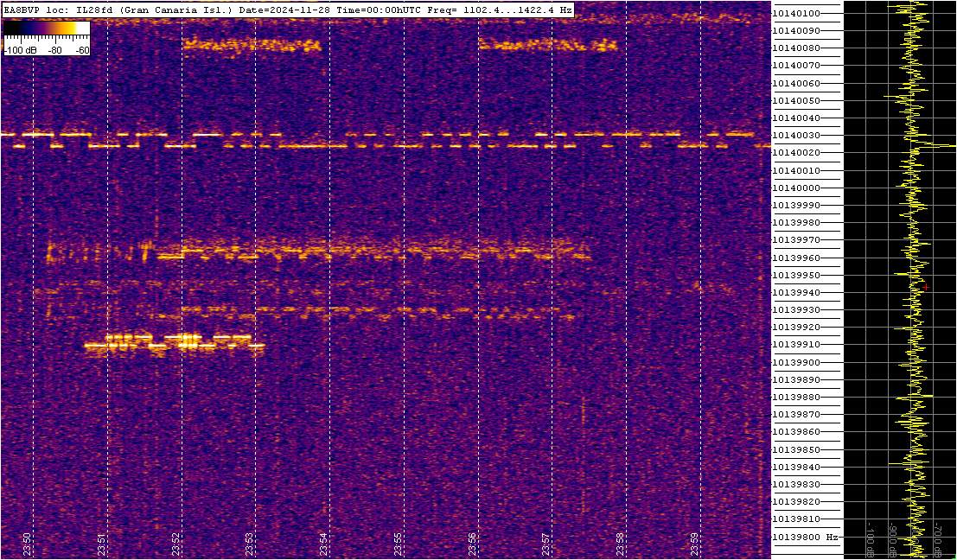
Task: Click the 10139960 frequency label
Action: [x=796, y=258]
